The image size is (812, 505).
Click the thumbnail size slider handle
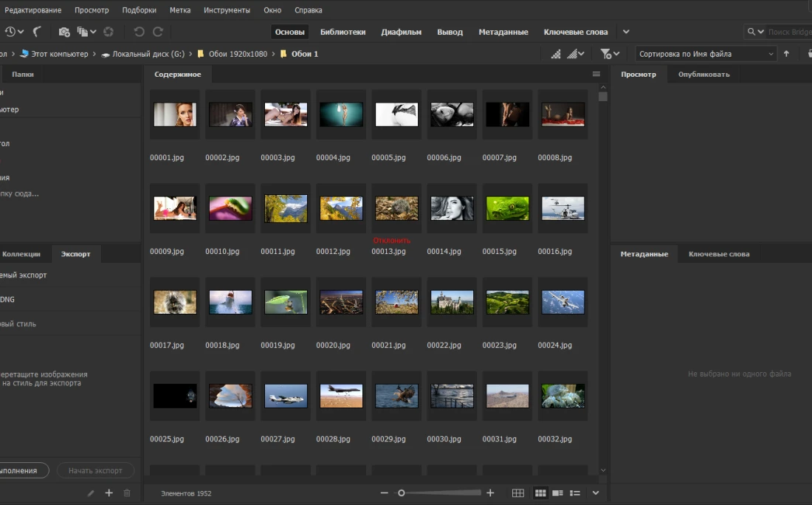click(x=402, y=492)
